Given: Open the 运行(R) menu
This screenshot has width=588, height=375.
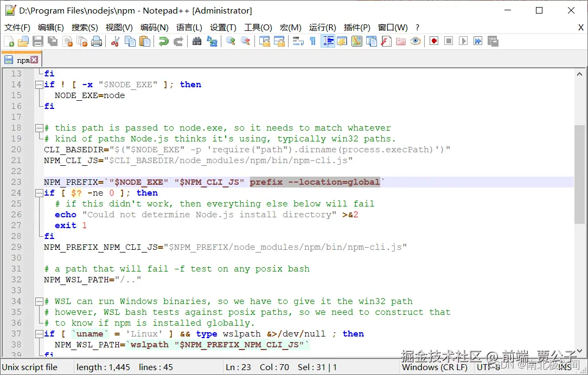Looking at the screenshot, I should pyautogui.click(x=323, y=28).
